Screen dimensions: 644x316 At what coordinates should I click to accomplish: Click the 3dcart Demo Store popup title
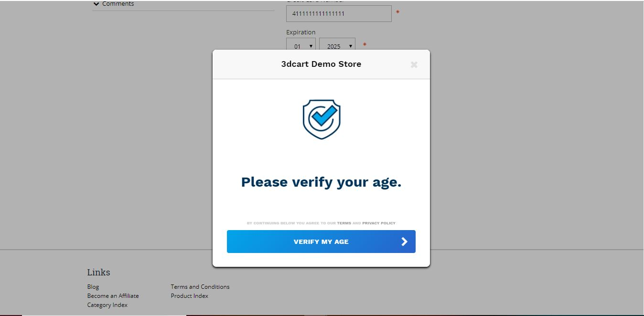coord(321,64)
